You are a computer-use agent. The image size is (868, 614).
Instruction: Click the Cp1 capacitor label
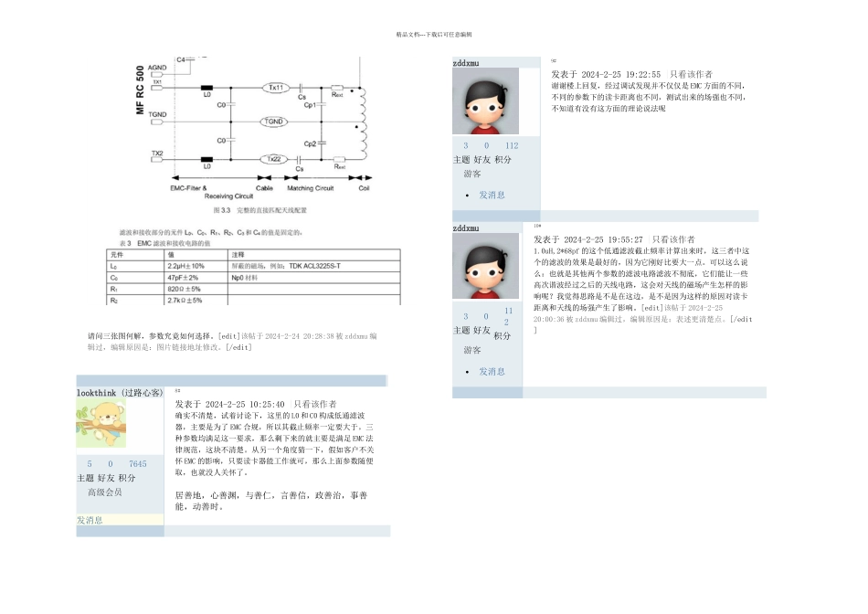coord(310,105)
